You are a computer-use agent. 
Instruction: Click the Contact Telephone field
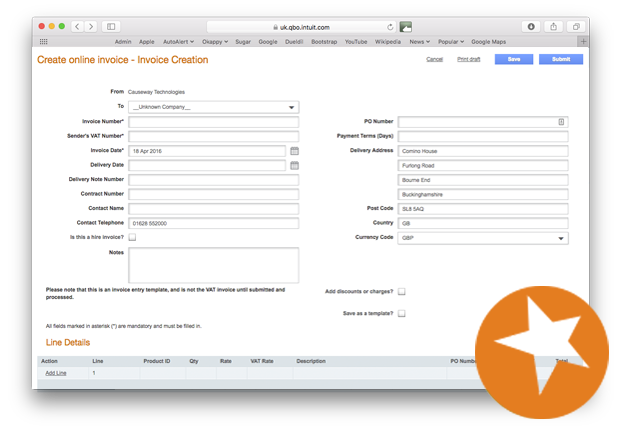point(213,223)
